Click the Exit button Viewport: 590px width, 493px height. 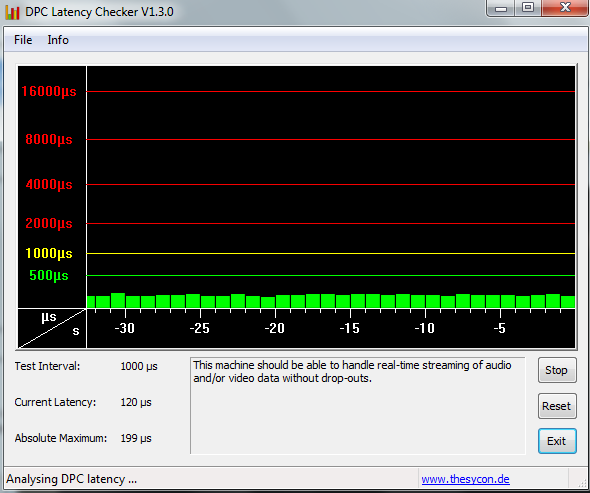(557, 441)
